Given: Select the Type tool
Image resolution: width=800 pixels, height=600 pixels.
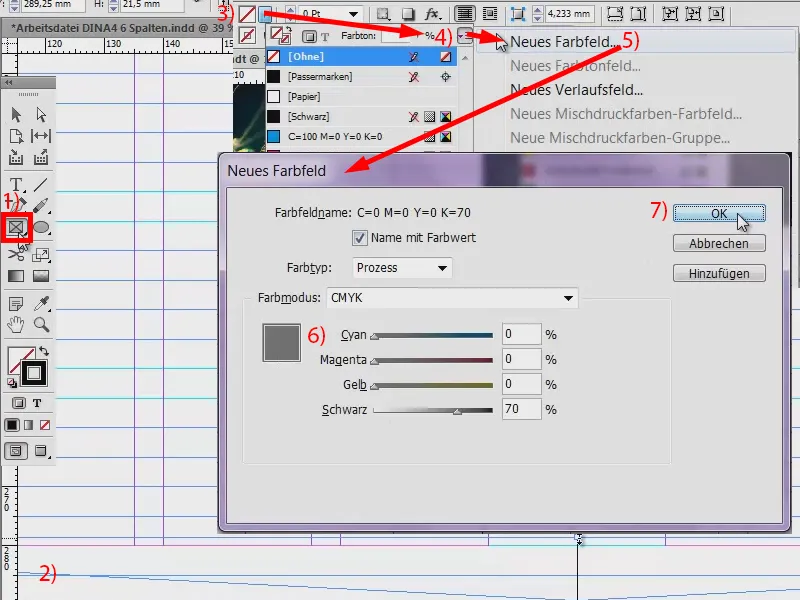Looking at the screenshot, I should 16,184.
